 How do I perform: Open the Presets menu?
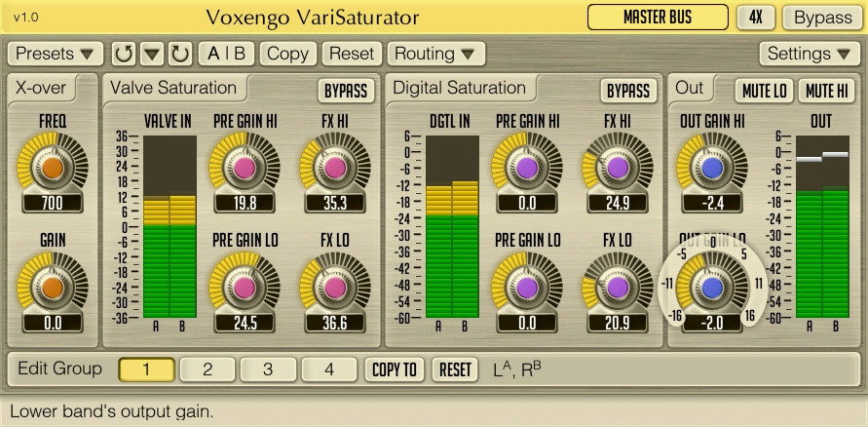click(56, 54)
